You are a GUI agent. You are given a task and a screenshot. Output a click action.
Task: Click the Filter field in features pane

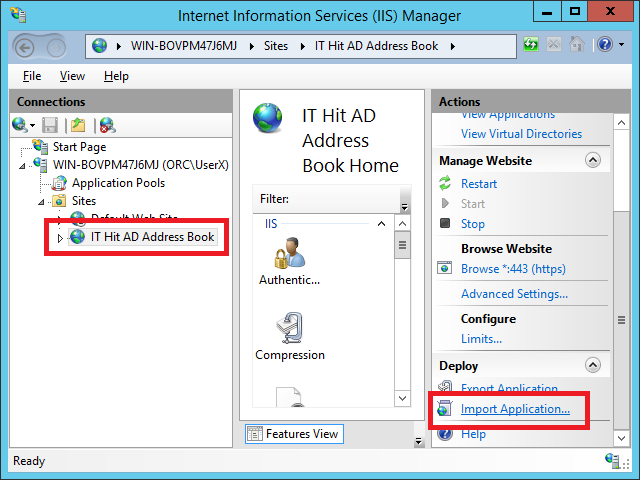327,199
